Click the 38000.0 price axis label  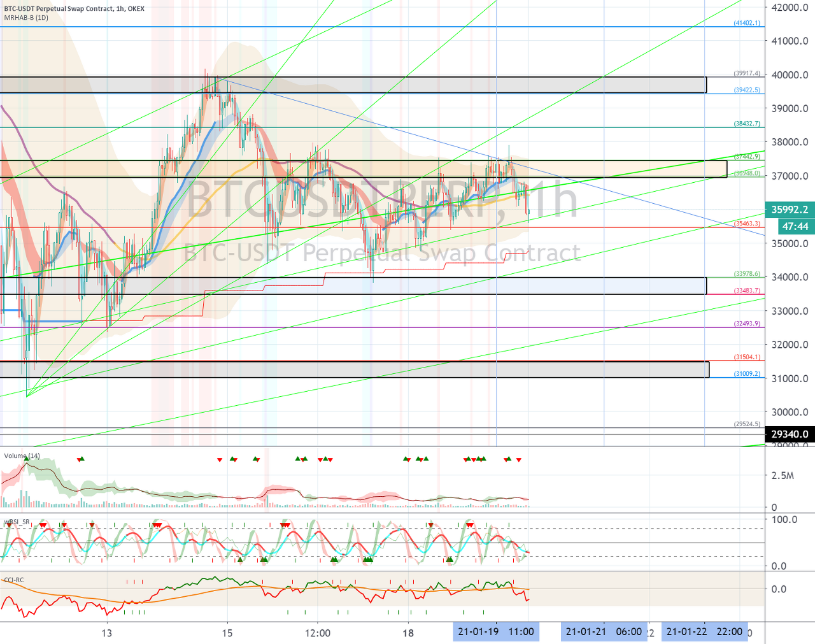tap(790, 142)
